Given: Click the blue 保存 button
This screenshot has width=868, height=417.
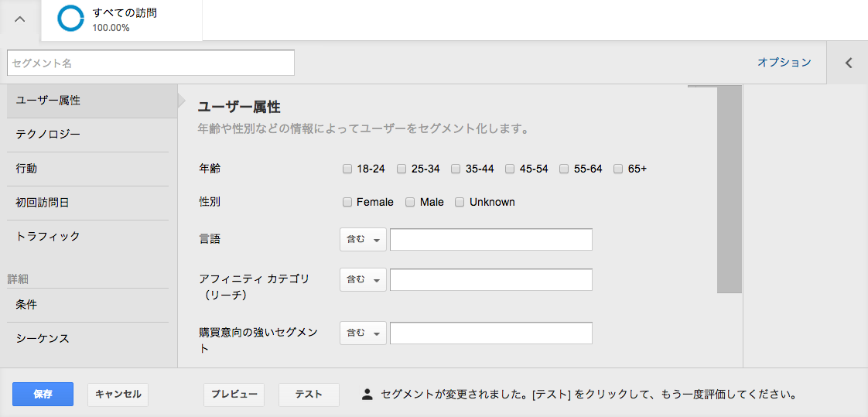Looking at the screenshot, I should pos(43,395).
